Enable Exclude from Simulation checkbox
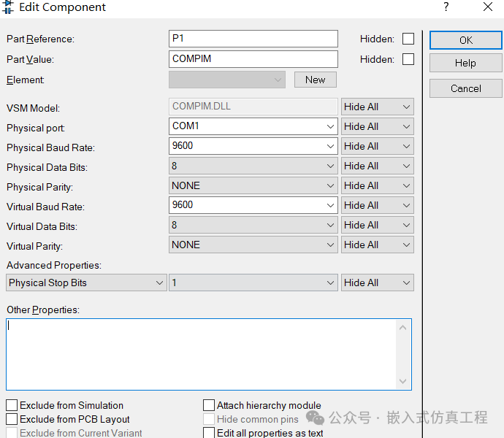Viewport: 504px width, 438px height. click(x=12, y=405)
